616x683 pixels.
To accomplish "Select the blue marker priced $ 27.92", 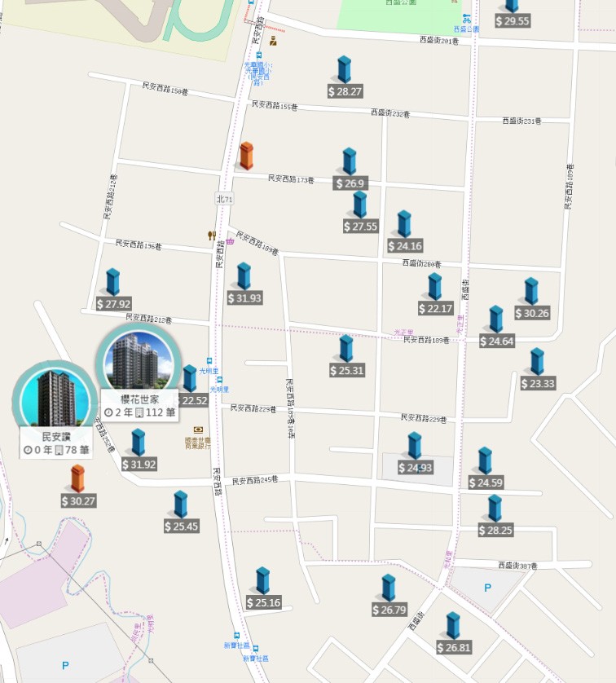I will tap(112, 282).
